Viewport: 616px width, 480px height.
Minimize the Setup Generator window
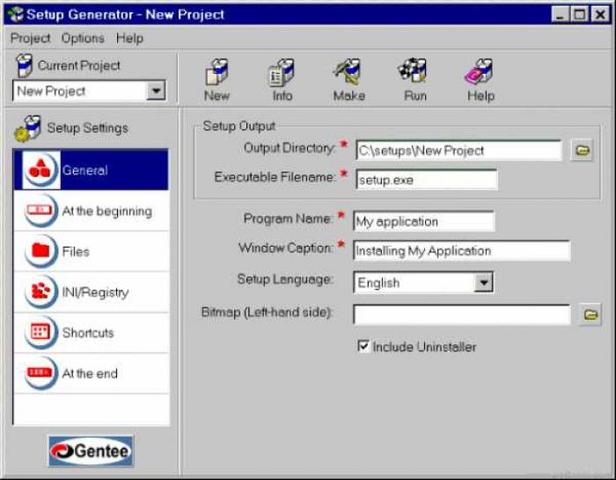560,15
